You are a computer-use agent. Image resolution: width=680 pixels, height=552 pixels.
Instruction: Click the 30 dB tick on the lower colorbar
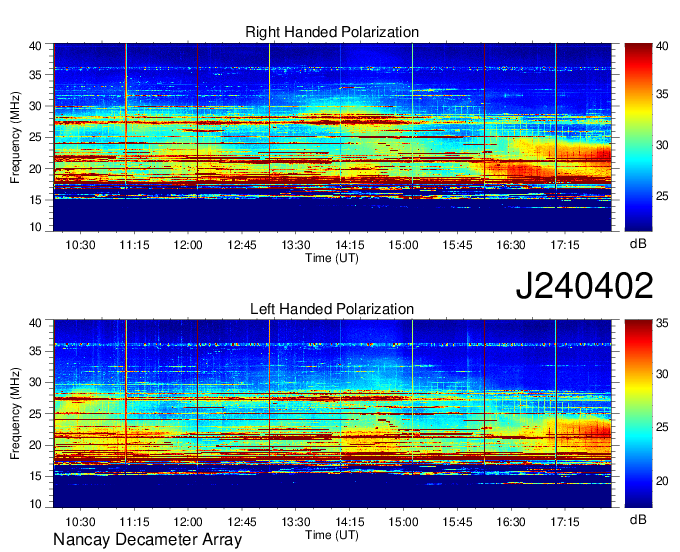pos(662,374)
